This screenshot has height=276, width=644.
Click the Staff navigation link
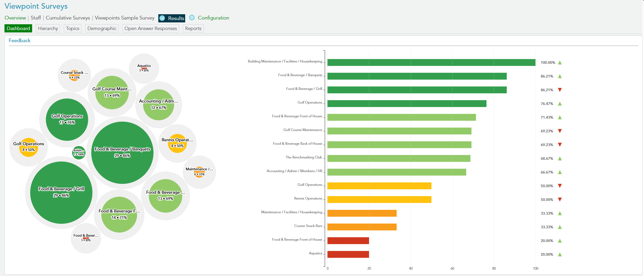click(36, 18)
